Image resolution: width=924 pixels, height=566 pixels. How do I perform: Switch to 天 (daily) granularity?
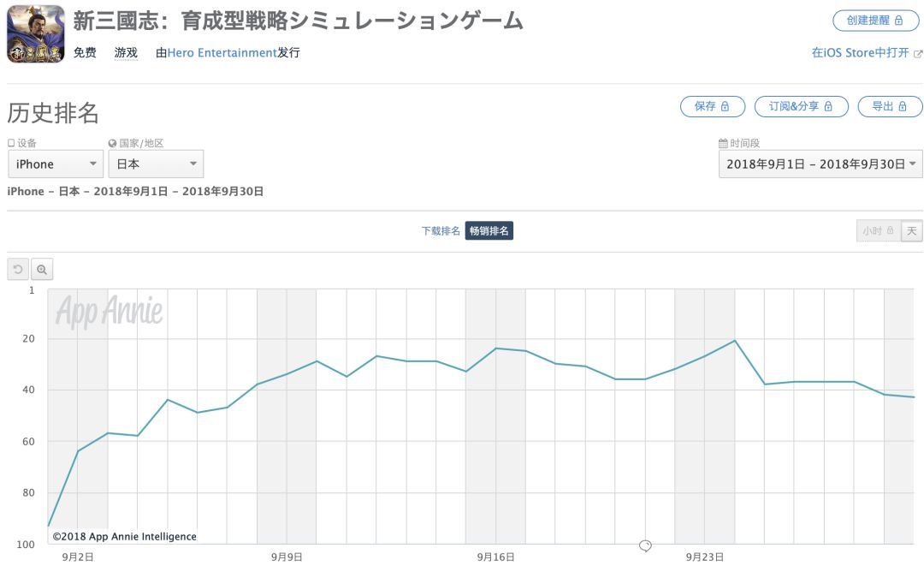(912, 231)
